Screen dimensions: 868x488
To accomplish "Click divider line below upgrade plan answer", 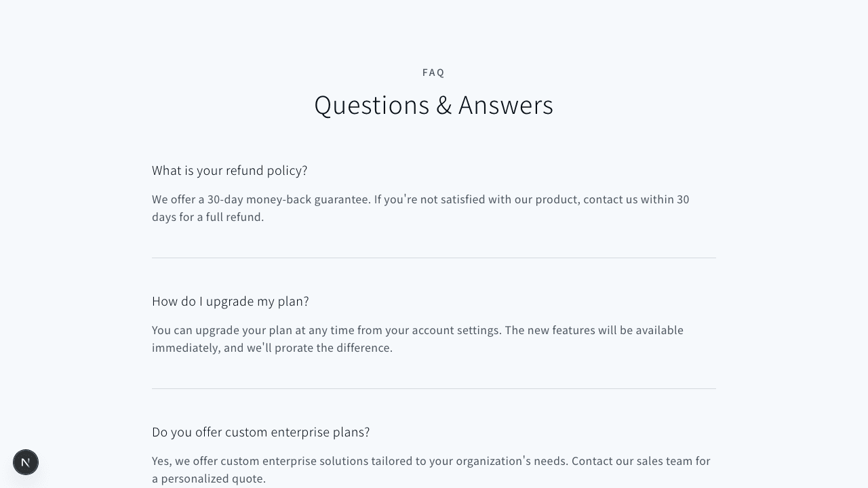I will coord(434,388).
